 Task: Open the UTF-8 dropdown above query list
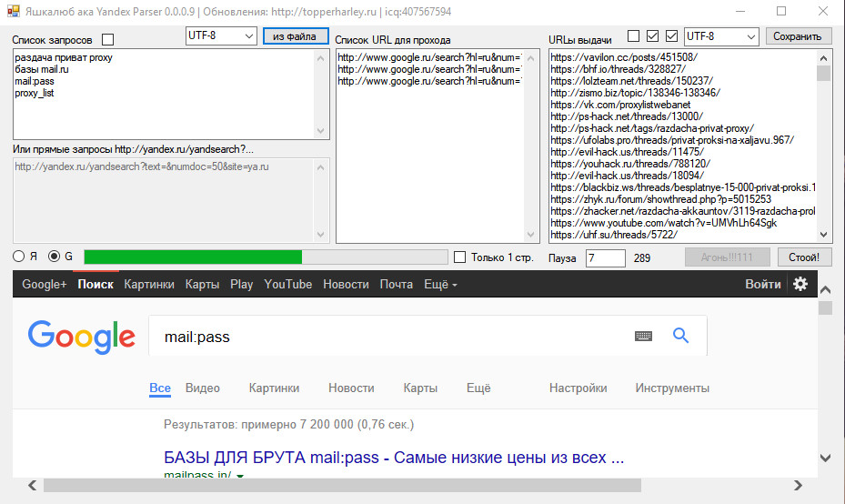pos(221,35)
